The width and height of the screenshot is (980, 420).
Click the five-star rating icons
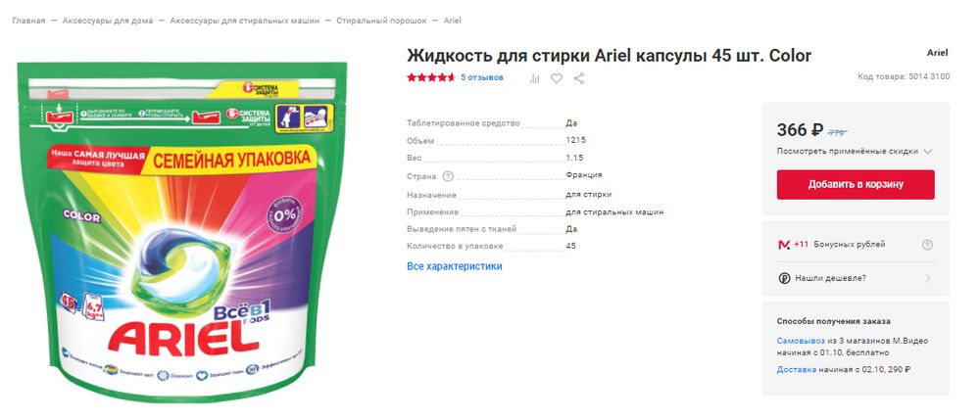[x=431, y=77]
